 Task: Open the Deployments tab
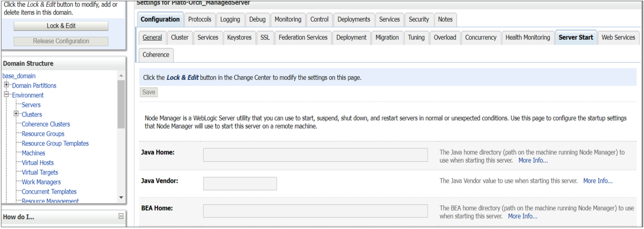point(354,19)
